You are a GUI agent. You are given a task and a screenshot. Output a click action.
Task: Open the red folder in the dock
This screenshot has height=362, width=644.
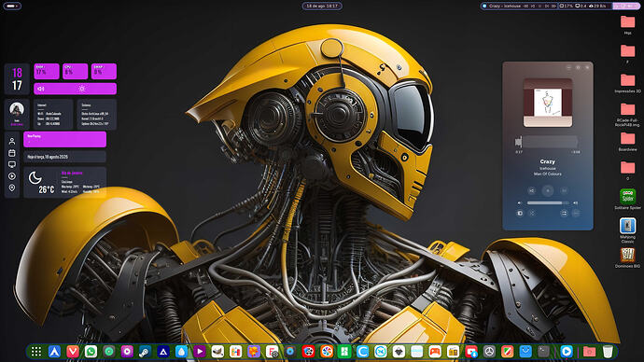[589, 352]
